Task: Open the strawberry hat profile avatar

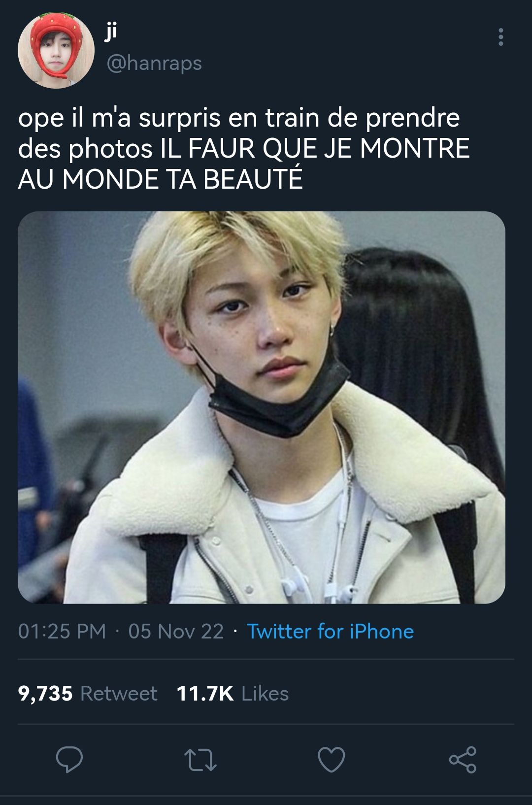Action: pyautogui.click(x=56, y=50)
